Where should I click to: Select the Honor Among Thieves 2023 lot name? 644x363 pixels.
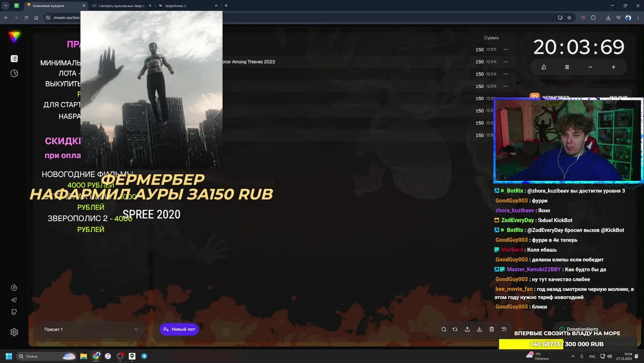click(249, 62)
